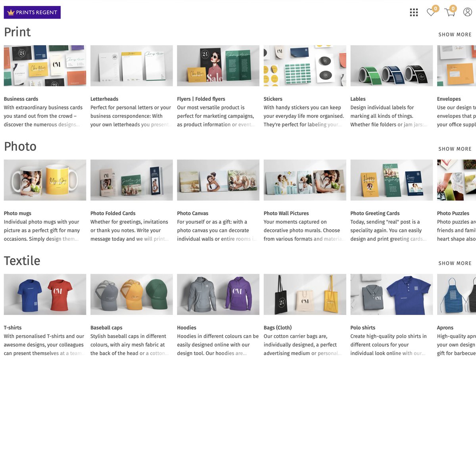This screenshot has height=476, width=476.
Task: Open the Polo shirts product page
Action: tap(392, 294)
